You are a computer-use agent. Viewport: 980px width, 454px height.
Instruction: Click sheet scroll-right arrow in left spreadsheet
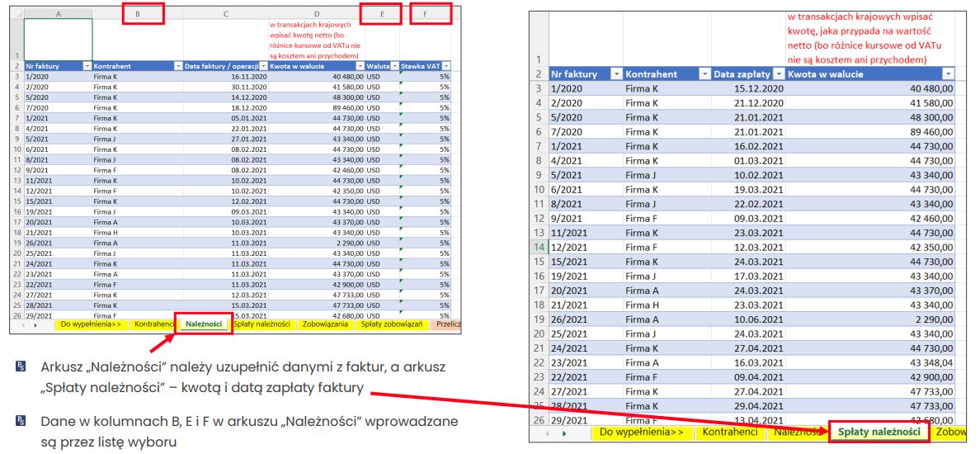(x=35, y=325)
